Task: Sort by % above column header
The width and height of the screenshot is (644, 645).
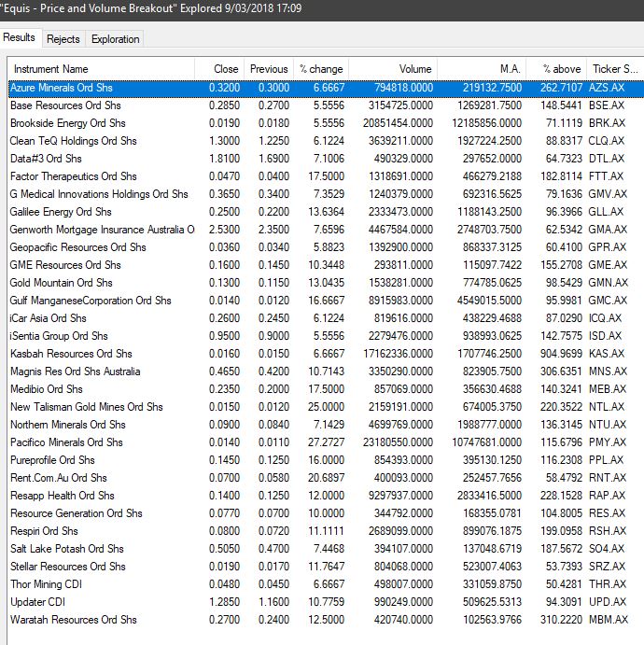Action: tap(557, 69)
